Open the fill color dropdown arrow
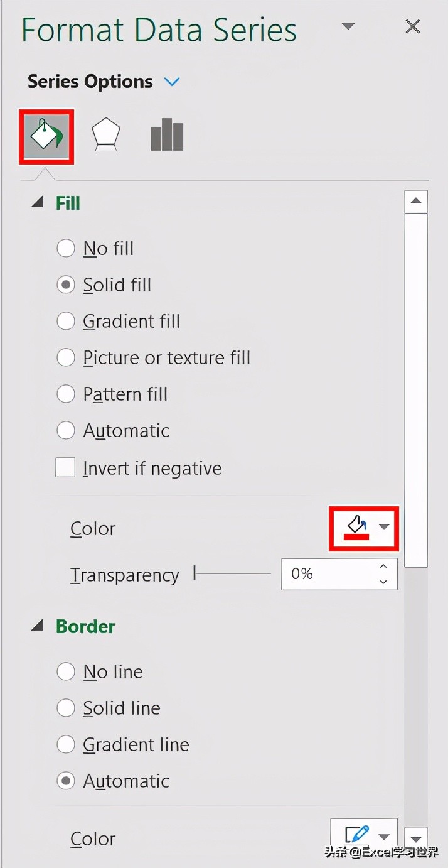 384,527
